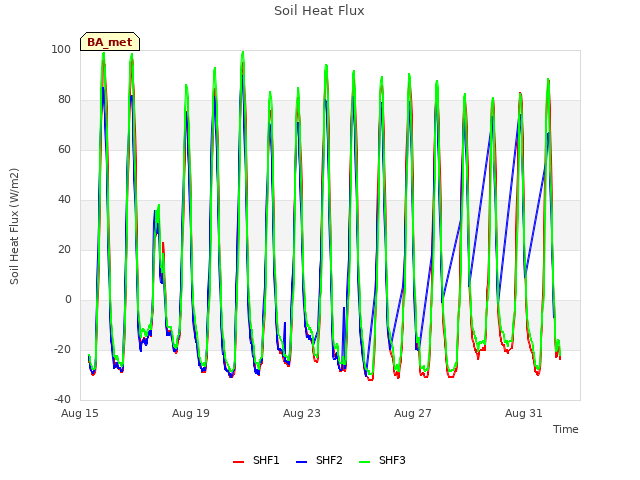The image size is (640, 480).
Task: Click the red SHF1 legend swatch
Action: pyautogui.click(x=238, y=462)
